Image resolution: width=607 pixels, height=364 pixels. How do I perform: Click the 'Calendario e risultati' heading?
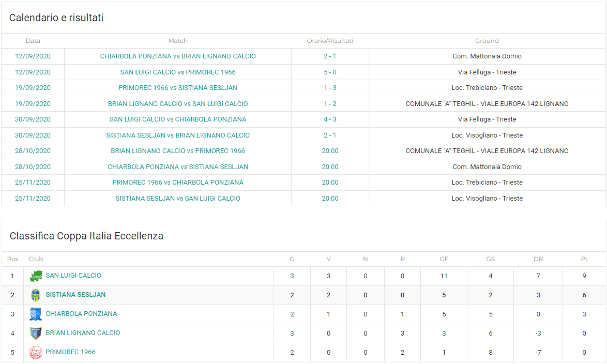click(x=56, y=18)
